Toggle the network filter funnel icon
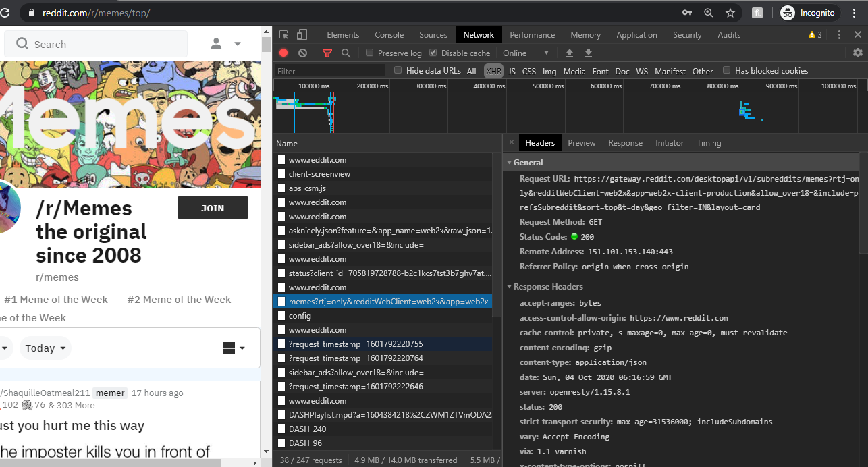The image size is (868, 467). pos(327,53)
